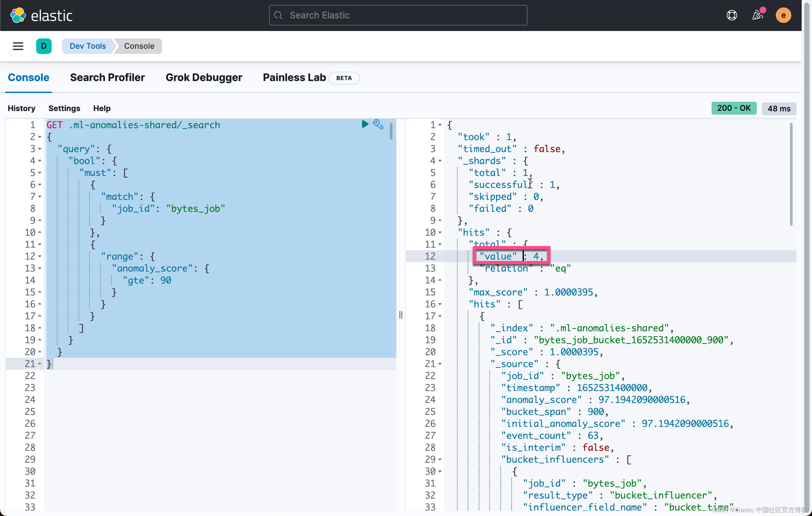Click the Dev Tools breadcrumb
Viewport: 812px width, 516px height.
pos(88,46)
